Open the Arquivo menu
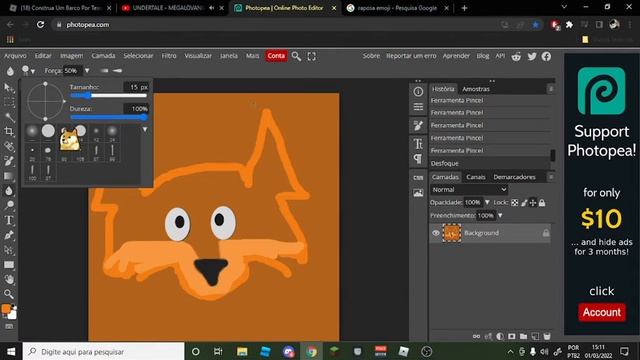Viewport: 640px width, 360px height. [15, 56]
